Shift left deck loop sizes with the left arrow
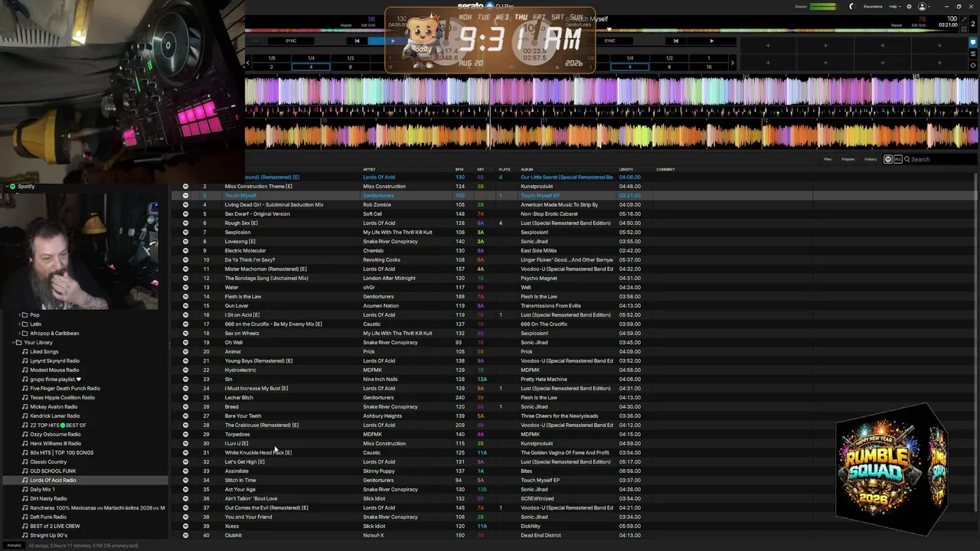This screenshot has width=980, height=551. coord(247,63)
